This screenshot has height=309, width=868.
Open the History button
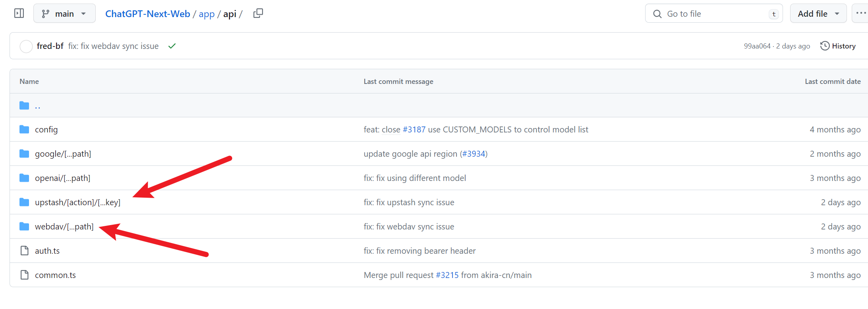pos(838,46)
